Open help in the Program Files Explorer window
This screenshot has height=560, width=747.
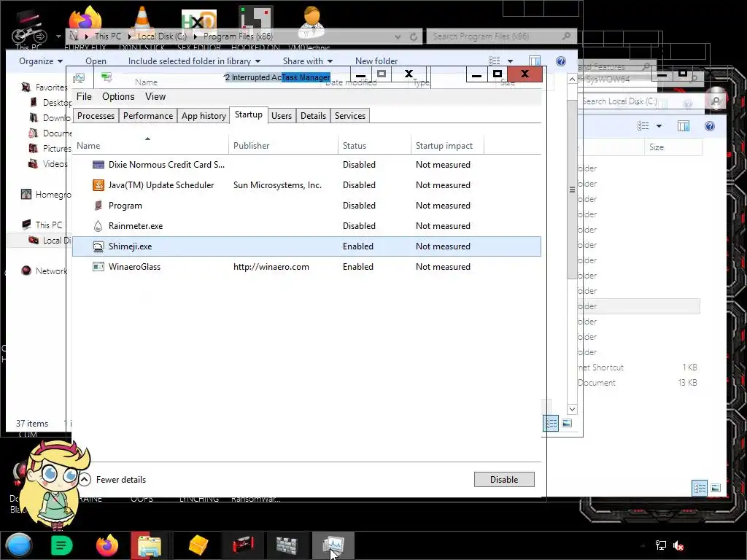tap(561, 61)
